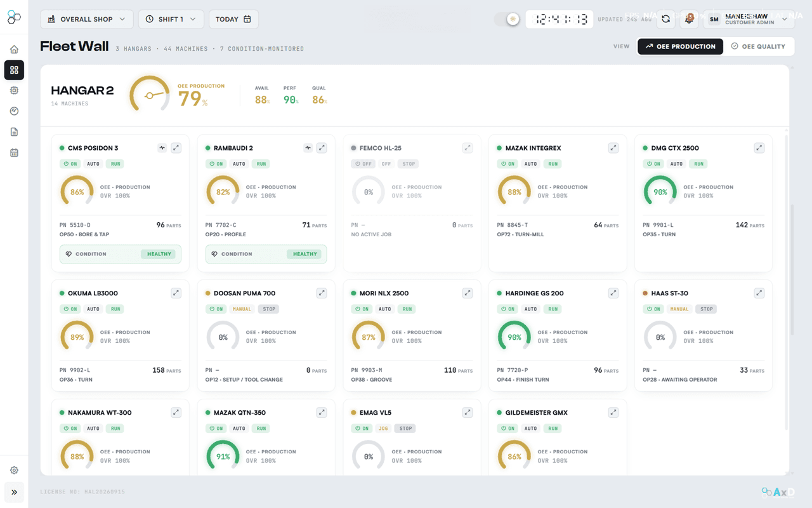Click the MANUAL mode badge on DOOSAN PUMA 700
This screenshot has height=508, width=812.
coord(242,309)
